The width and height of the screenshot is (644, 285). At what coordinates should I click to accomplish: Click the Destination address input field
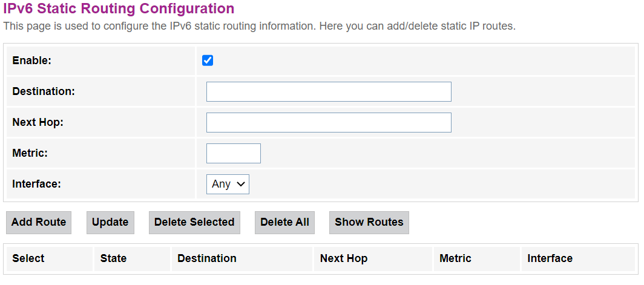point(329,92)
